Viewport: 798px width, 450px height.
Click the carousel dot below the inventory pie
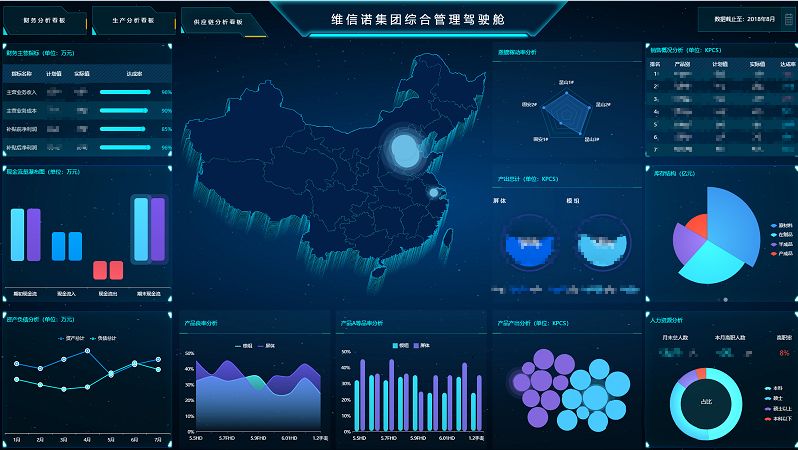[725, 300]
